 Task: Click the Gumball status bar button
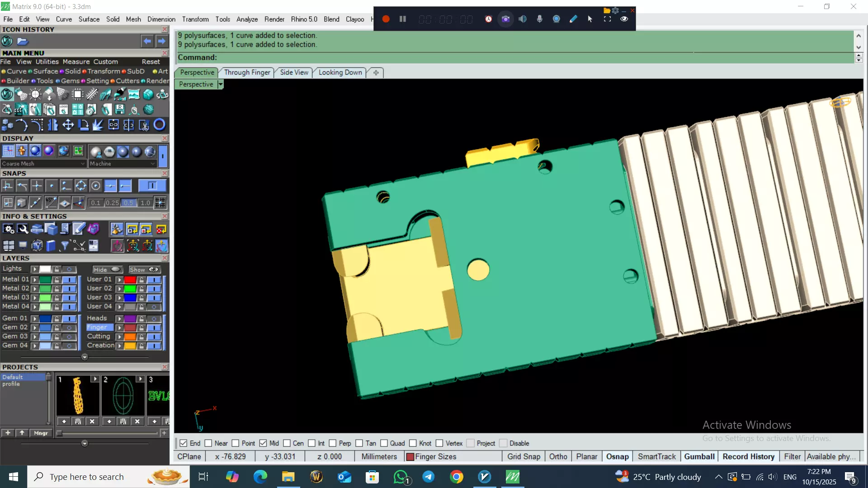click(699, 456)
